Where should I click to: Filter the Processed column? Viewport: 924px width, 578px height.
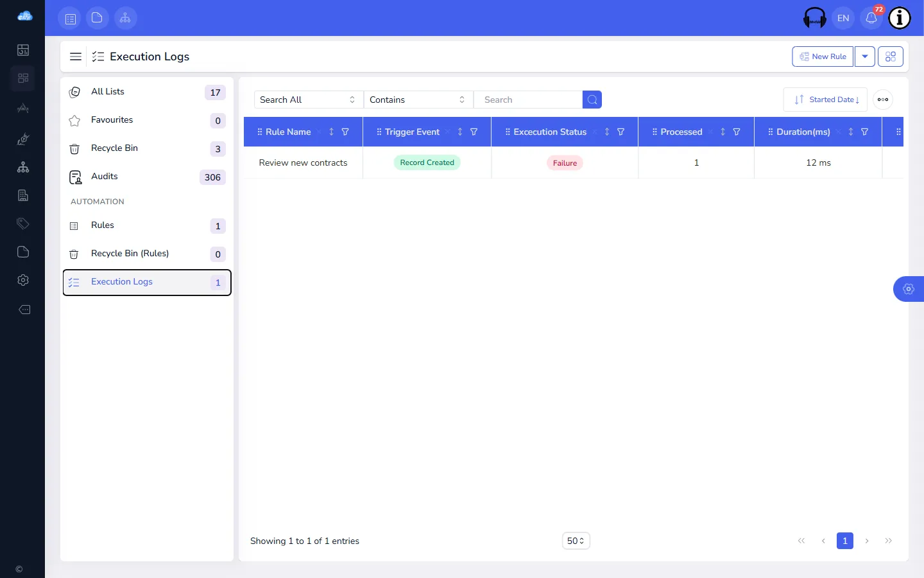tap(737, 132)
